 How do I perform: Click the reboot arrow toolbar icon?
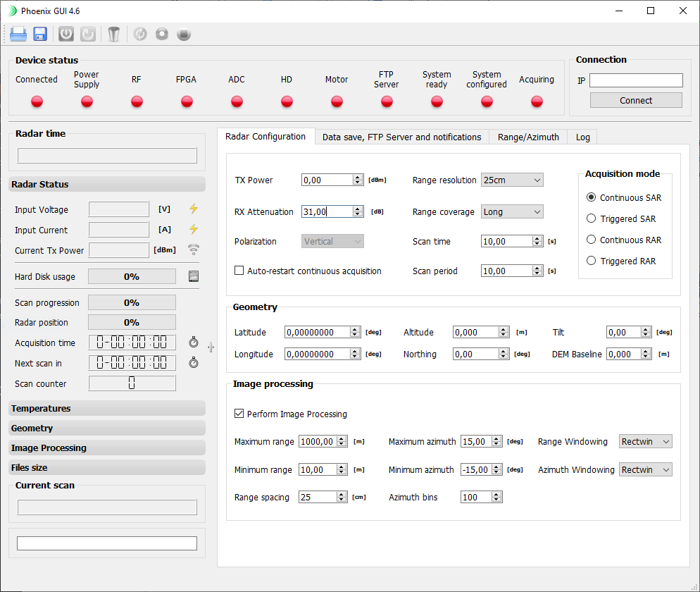88,34
